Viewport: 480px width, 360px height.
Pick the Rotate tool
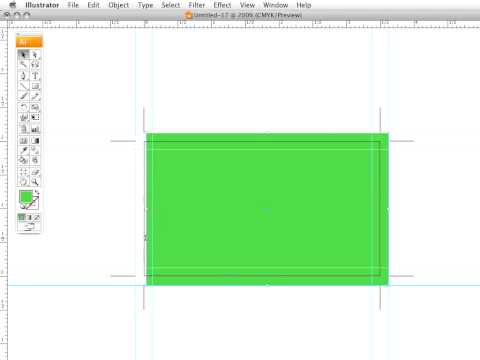point(23,107)
